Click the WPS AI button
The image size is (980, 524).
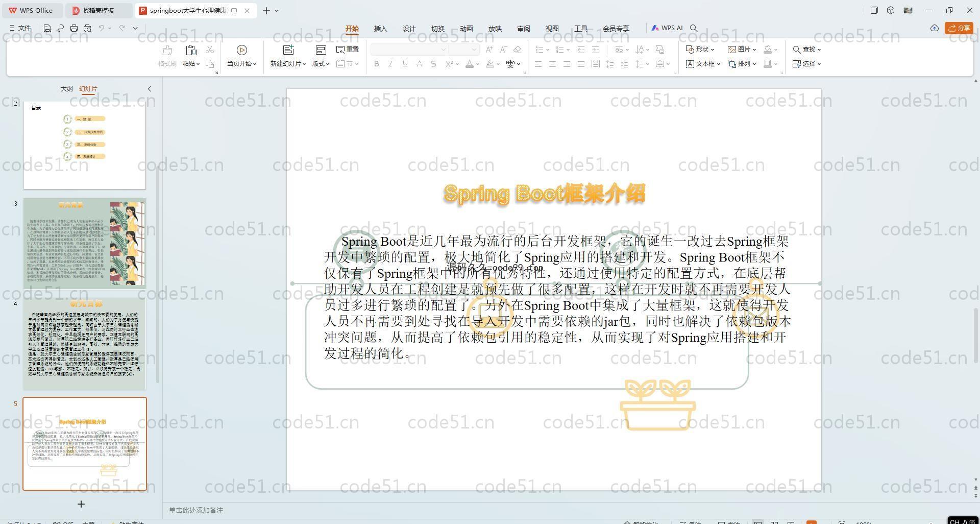click(x=667, y=29)
